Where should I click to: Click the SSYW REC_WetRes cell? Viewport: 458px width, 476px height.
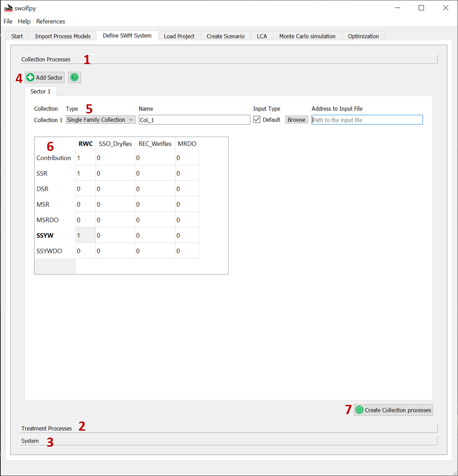pos(155,235)
